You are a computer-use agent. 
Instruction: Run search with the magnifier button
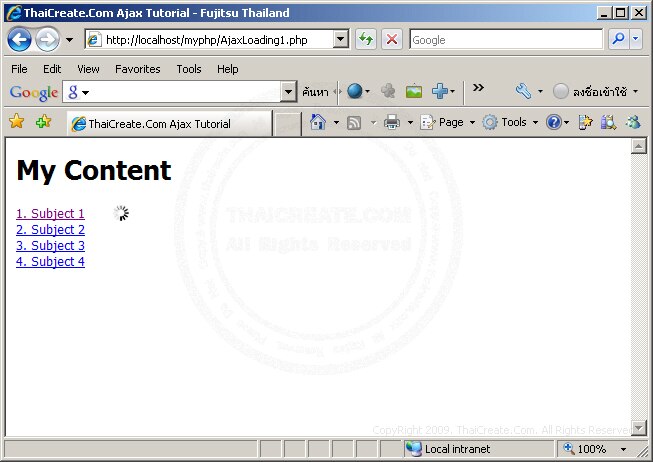[x=618, y=40]
